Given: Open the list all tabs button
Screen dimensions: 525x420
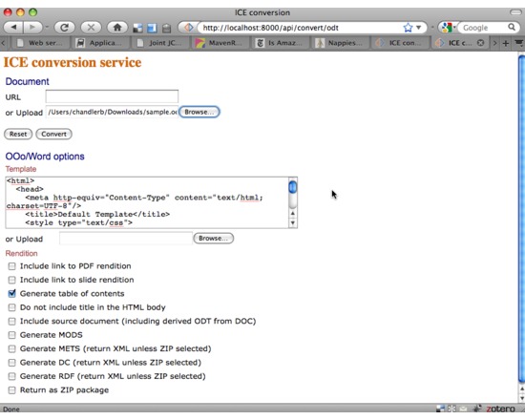Looking at the screenshot, I should click(519, 43).
